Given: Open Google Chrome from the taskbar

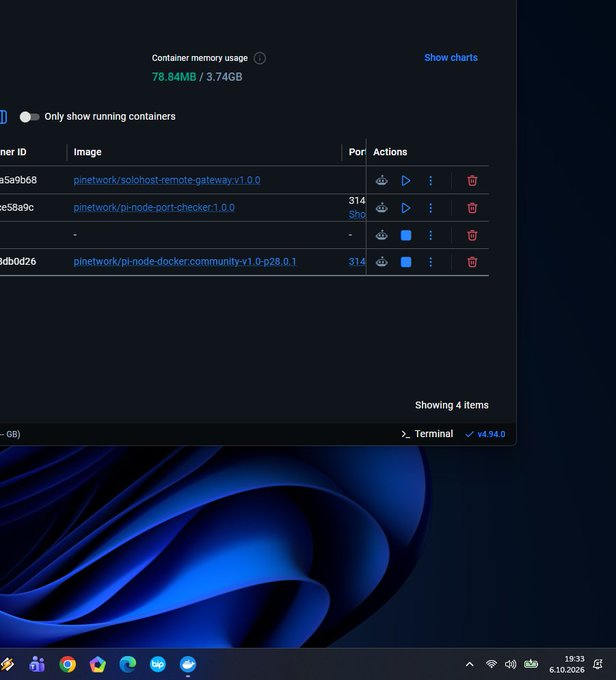Looking at the screenshot, I should (x=67, y=664).
